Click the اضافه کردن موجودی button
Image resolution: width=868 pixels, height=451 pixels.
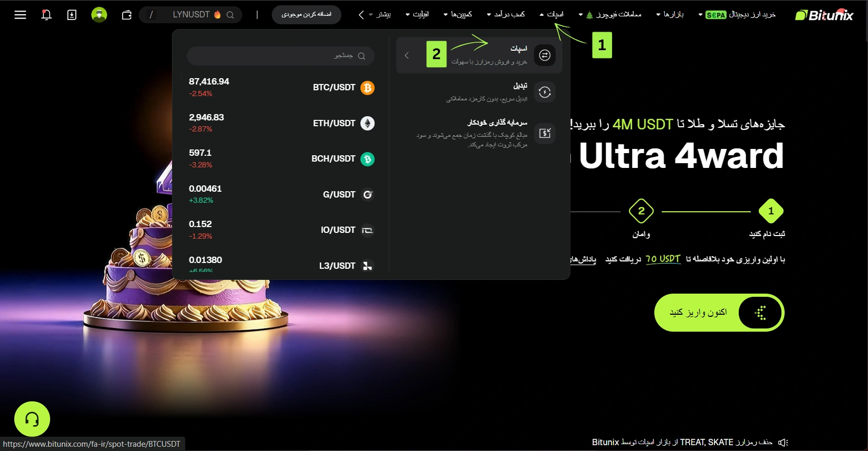click(x=307, y=15)
